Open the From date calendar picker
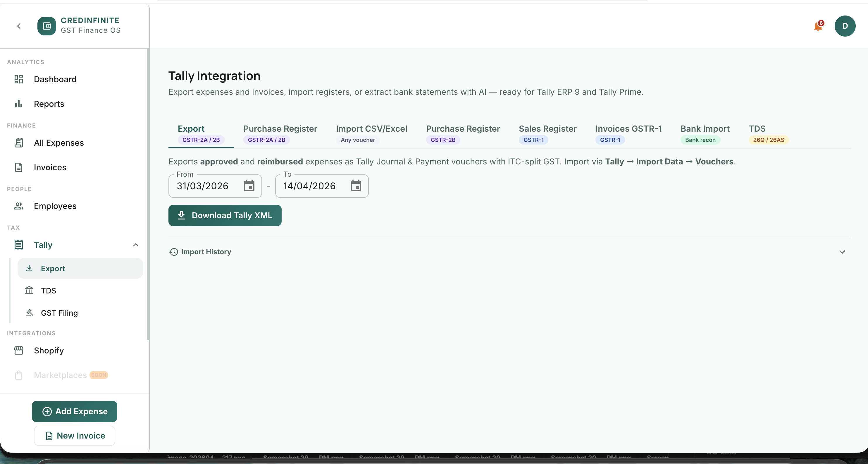 (x=249, y=186)
